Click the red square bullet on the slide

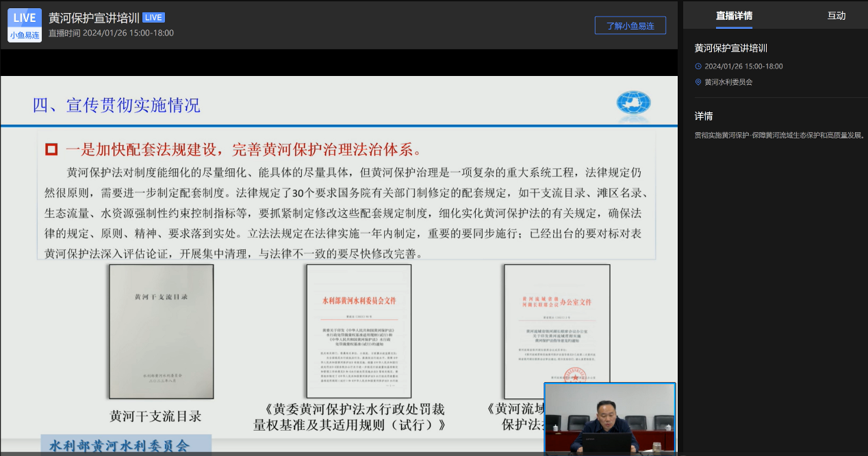tap(51, 149)
